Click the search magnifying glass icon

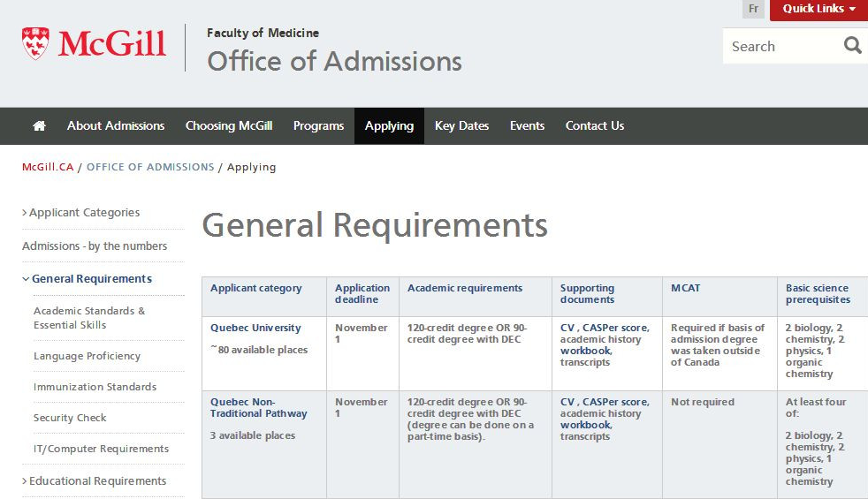tap(852, 46)
